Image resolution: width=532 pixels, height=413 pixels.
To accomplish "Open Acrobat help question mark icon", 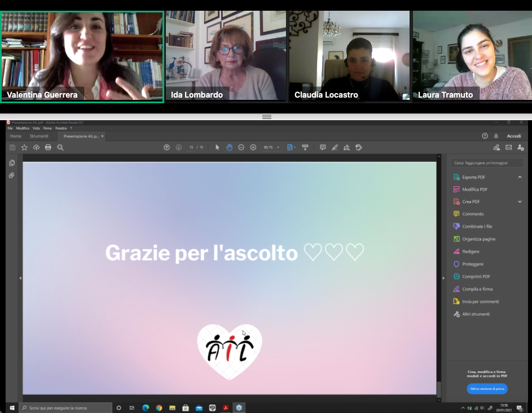I will [x=485, y=136].
